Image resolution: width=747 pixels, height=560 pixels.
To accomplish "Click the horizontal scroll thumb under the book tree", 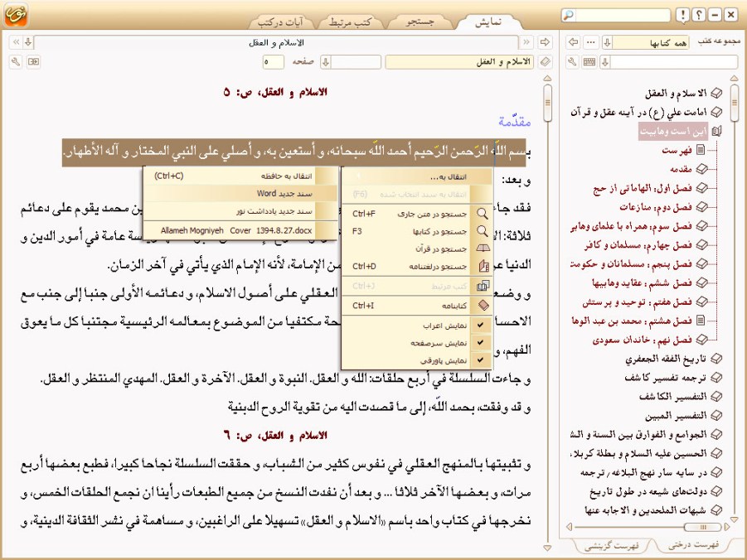I will click(x=702, y=527).
